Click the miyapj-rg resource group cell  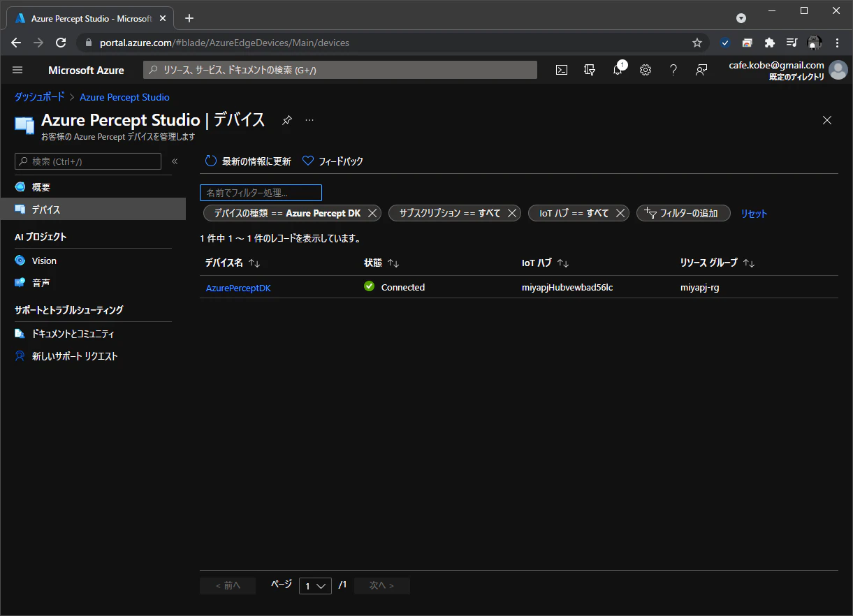pyautogui.click(x=700, y=287)
